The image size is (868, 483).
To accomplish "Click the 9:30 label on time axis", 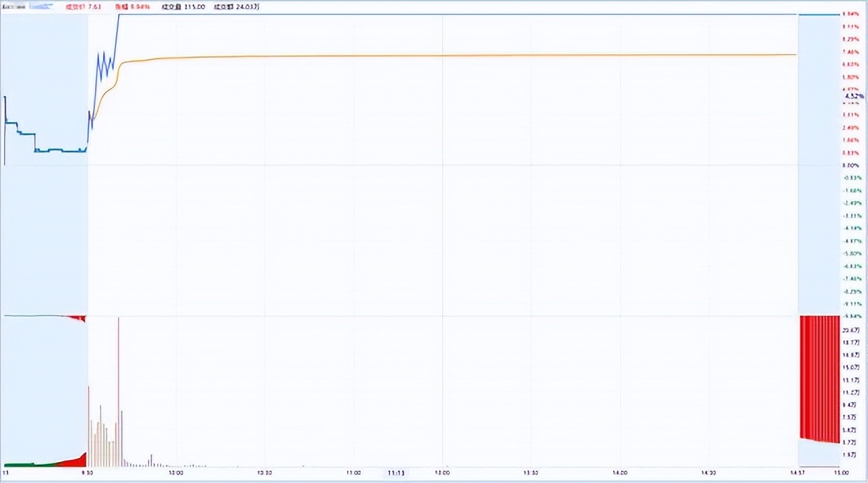I will click(87, 472).
